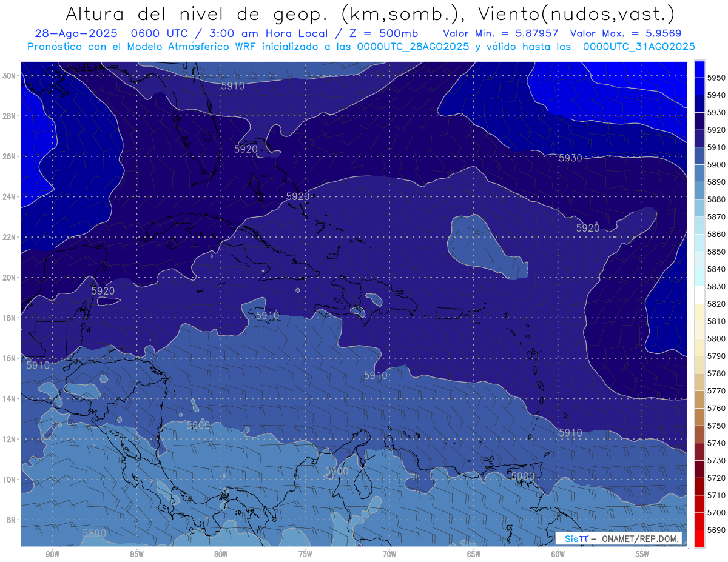
Task: Click the '5710' legend value on color bar
Action: (716, 495)
